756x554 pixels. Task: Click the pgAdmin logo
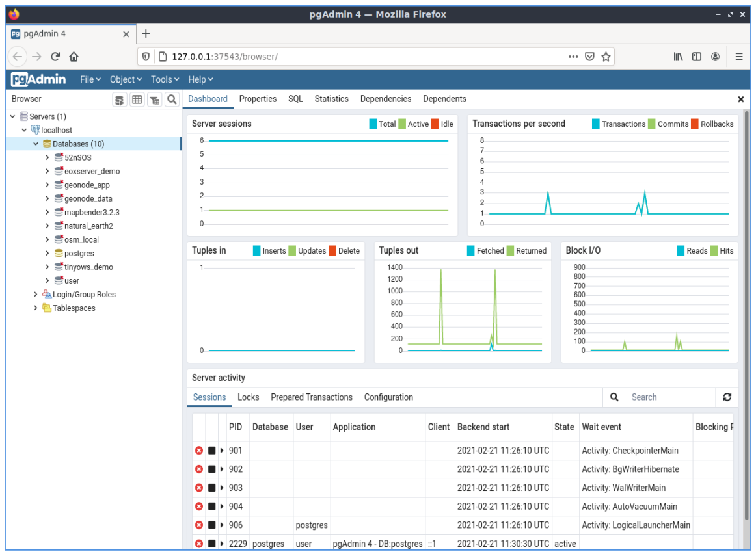pyautogui.click(x=38, y=79)
